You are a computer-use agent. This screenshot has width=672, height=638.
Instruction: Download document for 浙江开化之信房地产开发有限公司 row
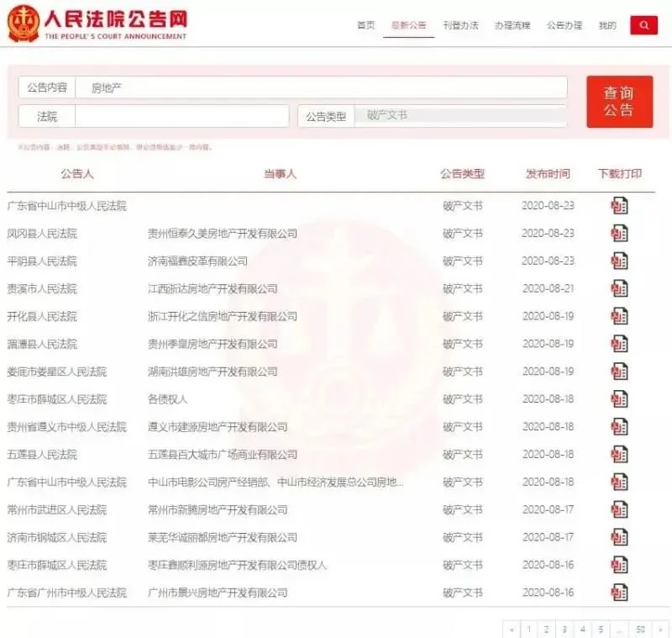point(619,316)
